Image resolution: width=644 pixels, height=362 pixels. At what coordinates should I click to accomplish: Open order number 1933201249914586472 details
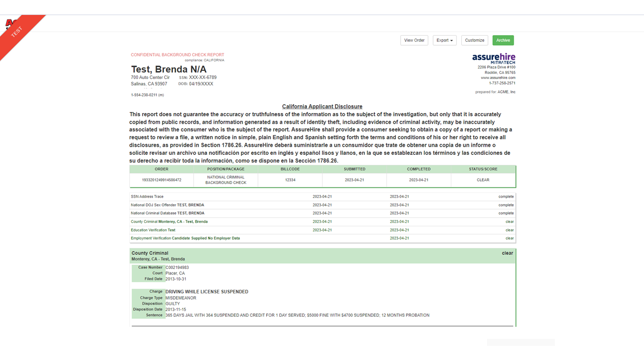click(162, 179)
